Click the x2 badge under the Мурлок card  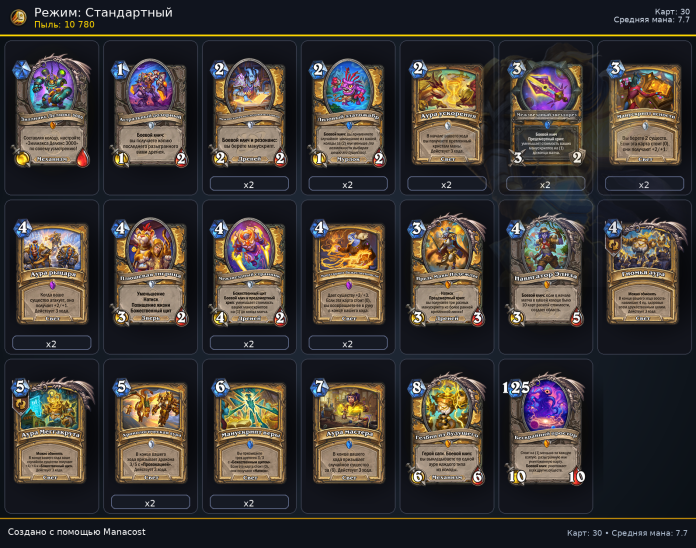[x=348, y=184]
